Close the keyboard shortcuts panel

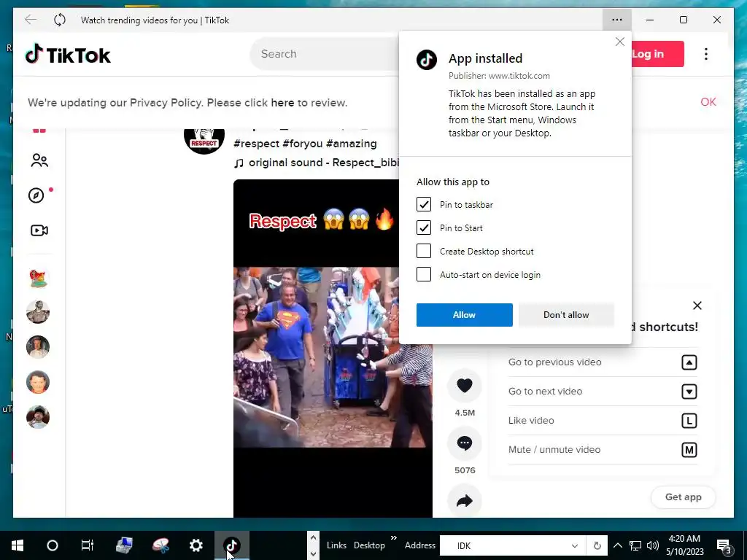click(697, 306)
